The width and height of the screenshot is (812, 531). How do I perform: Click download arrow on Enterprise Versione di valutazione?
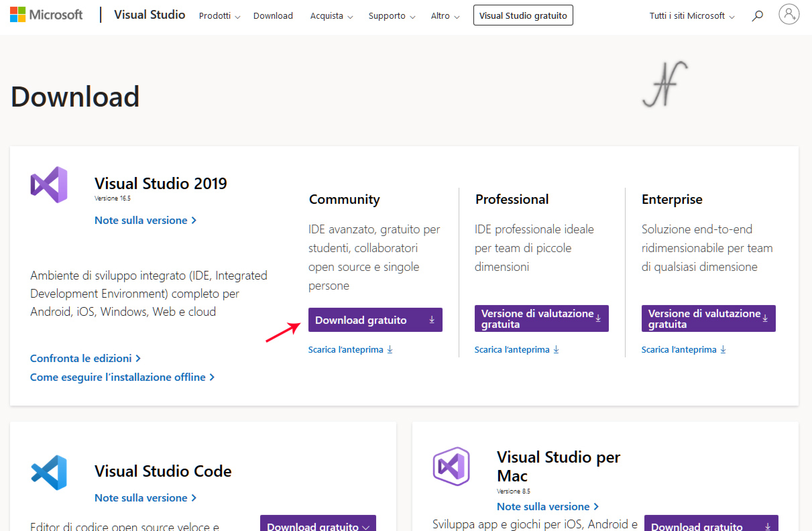click(765, 318)
